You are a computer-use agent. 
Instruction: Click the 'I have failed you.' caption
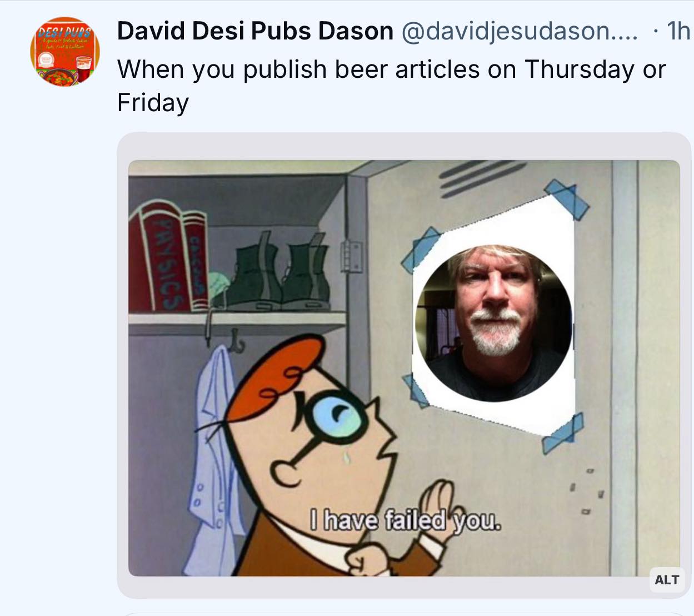click(405, 520)
